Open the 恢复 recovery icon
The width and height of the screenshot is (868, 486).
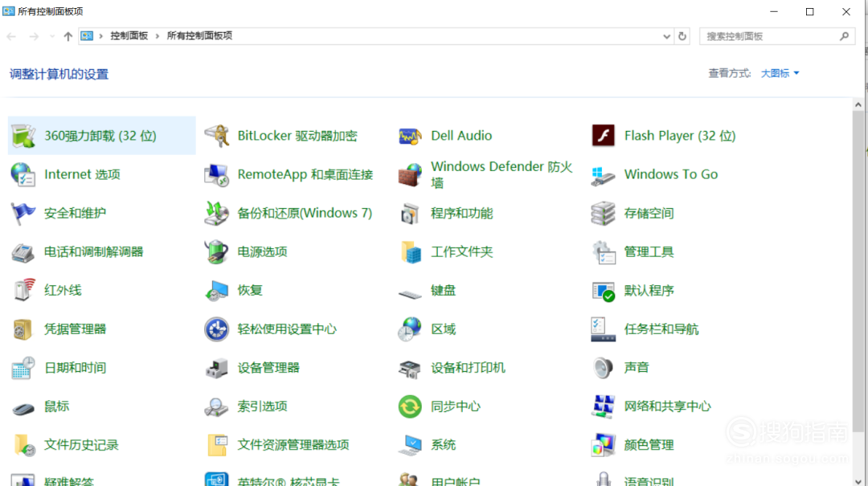click(216, 291)
